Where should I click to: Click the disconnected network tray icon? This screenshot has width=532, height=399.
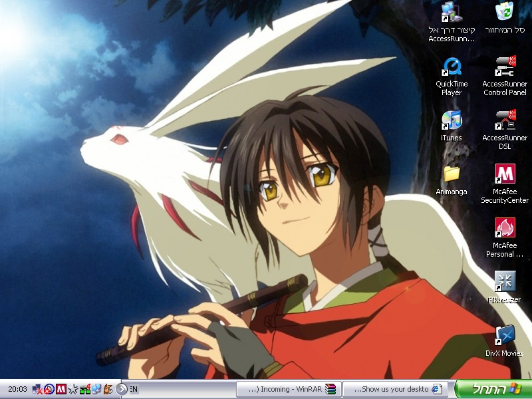point(37,389)
